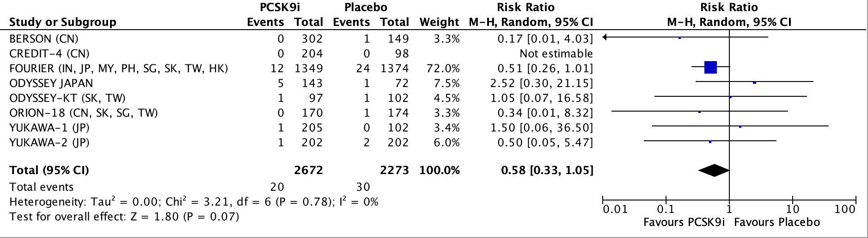Select the CREDIT-4 (CN) study label
Viewport: 868px width, 238px height.
[x=49, y=54]
